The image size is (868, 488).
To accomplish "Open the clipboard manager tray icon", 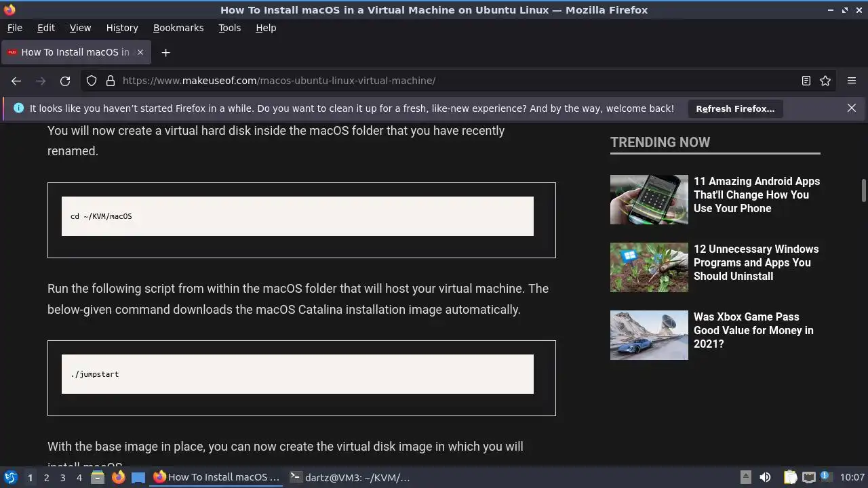I will [x=790, y=477].
